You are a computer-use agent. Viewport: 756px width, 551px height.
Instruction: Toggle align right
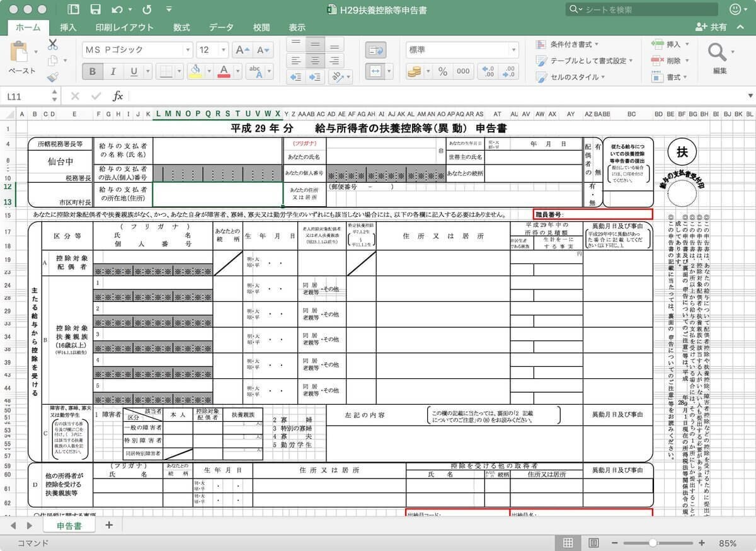[x=335, y=61]
